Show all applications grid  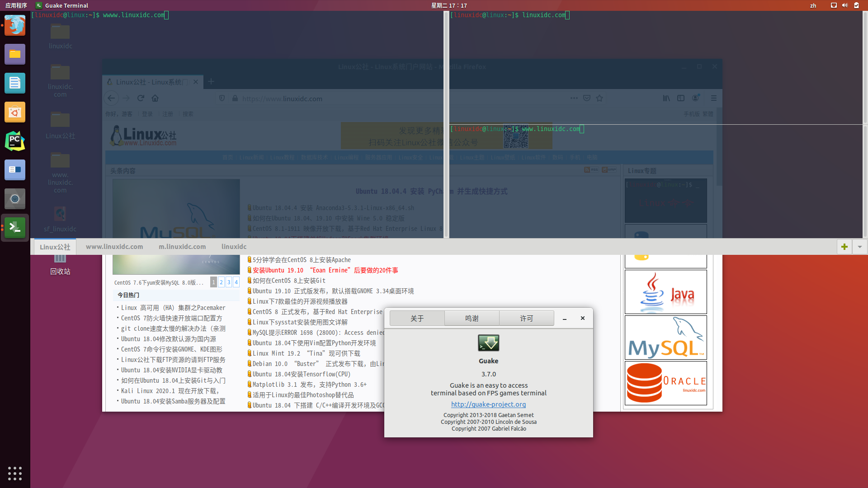coord(15,473)
